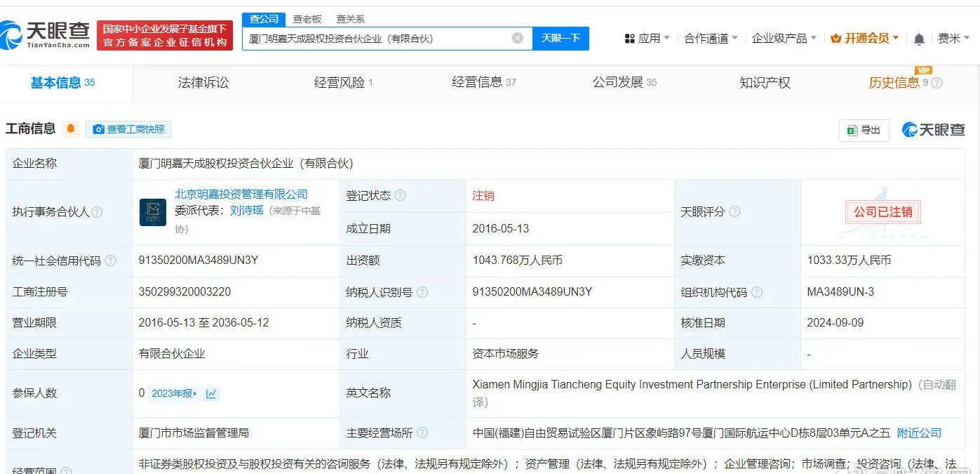This screenshot has width=980, height=474.
Task: Click the 实缴资本 value 1033.33万人民币
Action: pos(849,261)
